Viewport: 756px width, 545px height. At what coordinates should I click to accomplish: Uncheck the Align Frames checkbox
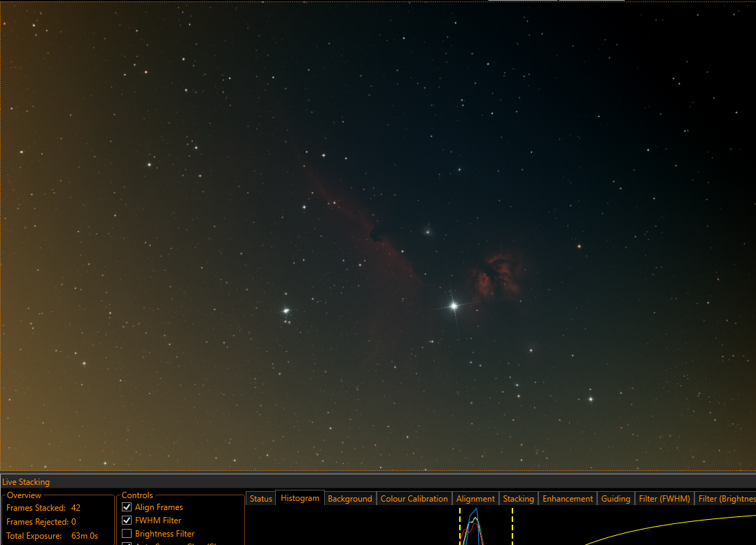point(127,507)
